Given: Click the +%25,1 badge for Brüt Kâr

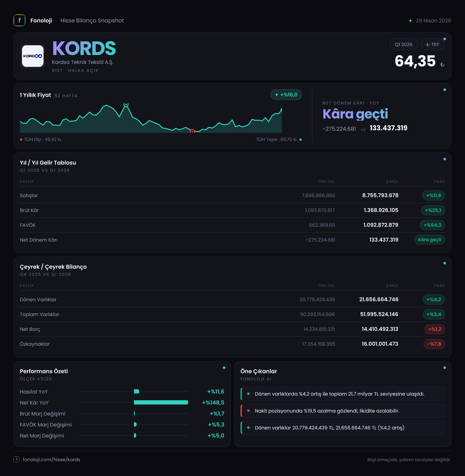Looking at the screenshot, I should pos(433,210).
